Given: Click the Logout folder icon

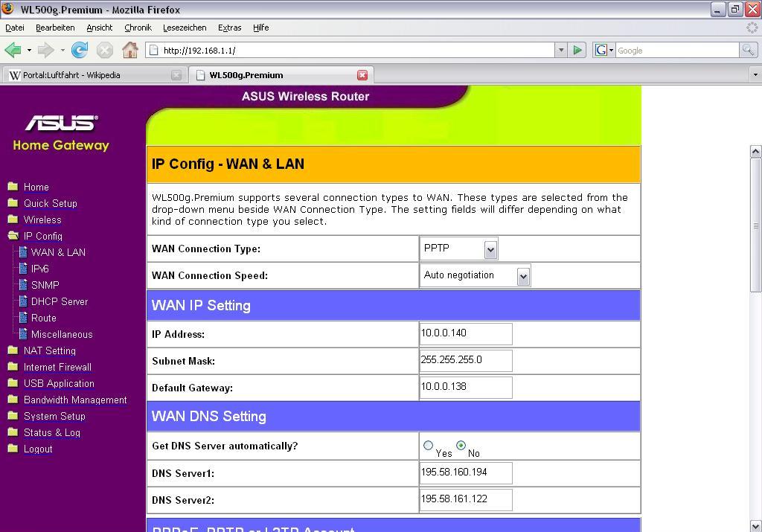Looking at the screenshot, I should tap(13, 449).
